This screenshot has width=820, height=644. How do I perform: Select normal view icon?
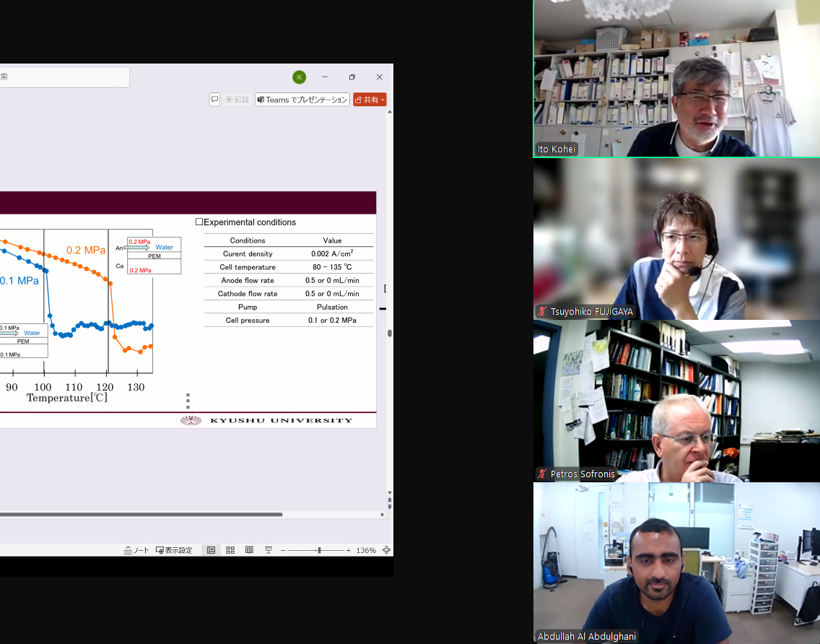point(211,550)
